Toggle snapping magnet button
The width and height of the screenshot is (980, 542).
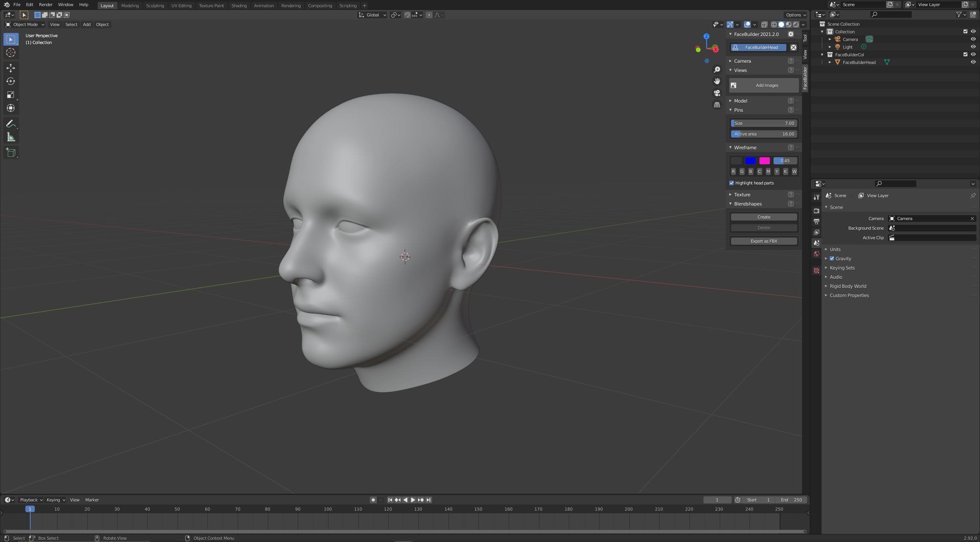point(407,15)
